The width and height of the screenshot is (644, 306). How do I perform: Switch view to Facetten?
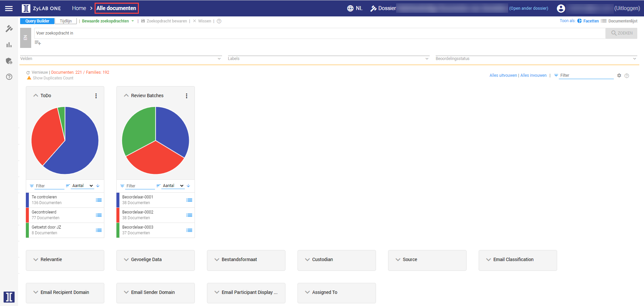588,21
